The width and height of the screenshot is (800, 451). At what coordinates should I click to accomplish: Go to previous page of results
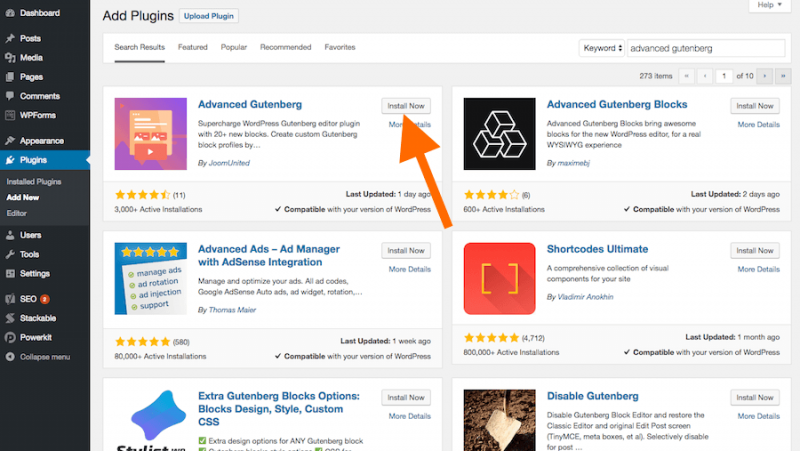pos(705,76)
